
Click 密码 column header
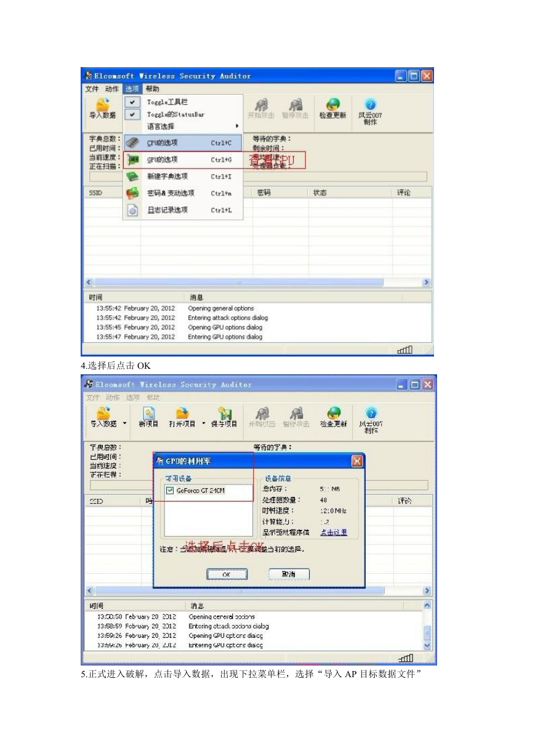[x=263, y=193]
